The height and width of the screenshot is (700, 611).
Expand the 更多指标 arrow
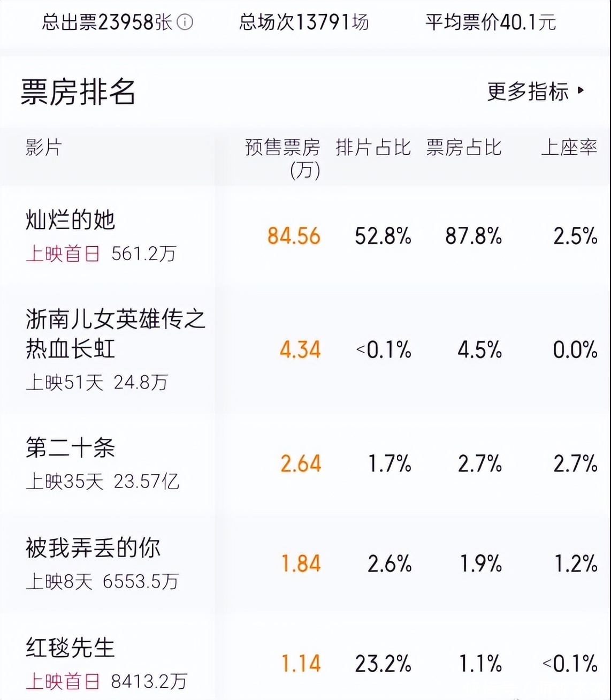582,91
